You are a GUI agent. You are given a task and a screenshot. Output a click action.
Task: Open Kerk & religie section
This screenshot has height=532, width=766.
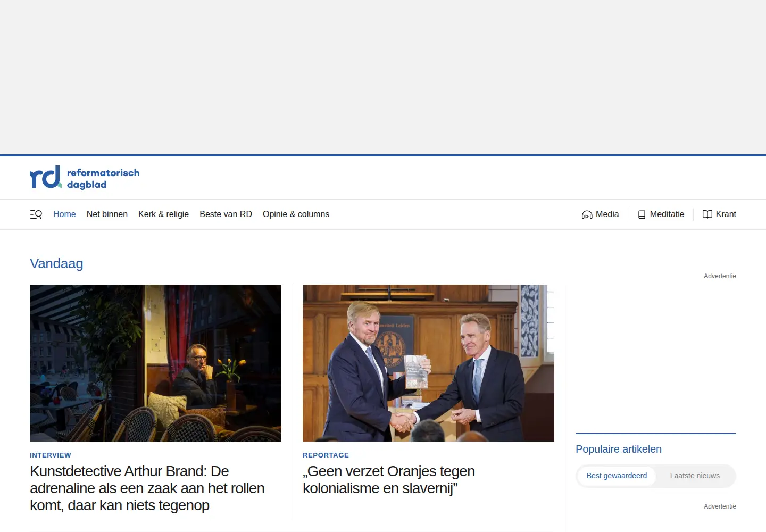tap(163, 214)
